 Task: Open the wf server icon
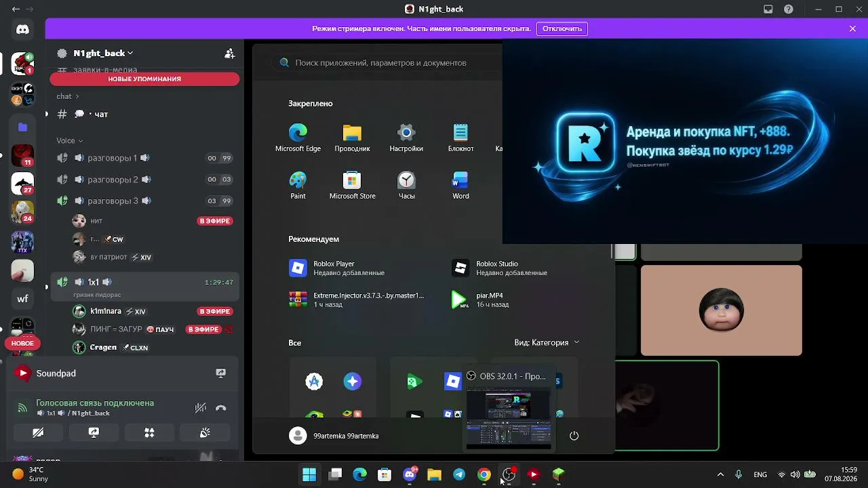coord(22,298)
